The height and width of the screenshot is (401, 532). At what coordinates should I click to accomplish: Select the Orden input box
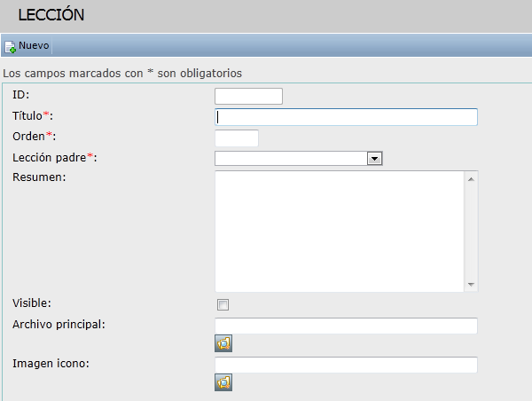[x=237, y=138]
